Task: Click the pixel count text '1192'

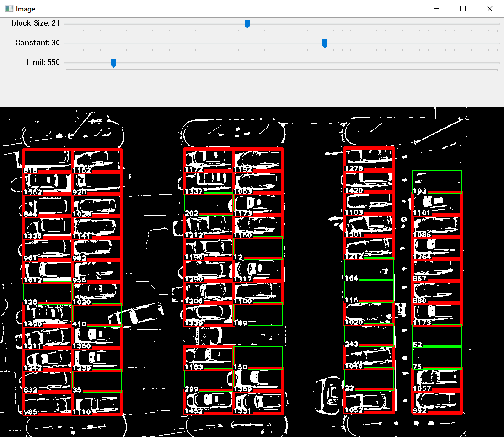Action: (243, 169)
